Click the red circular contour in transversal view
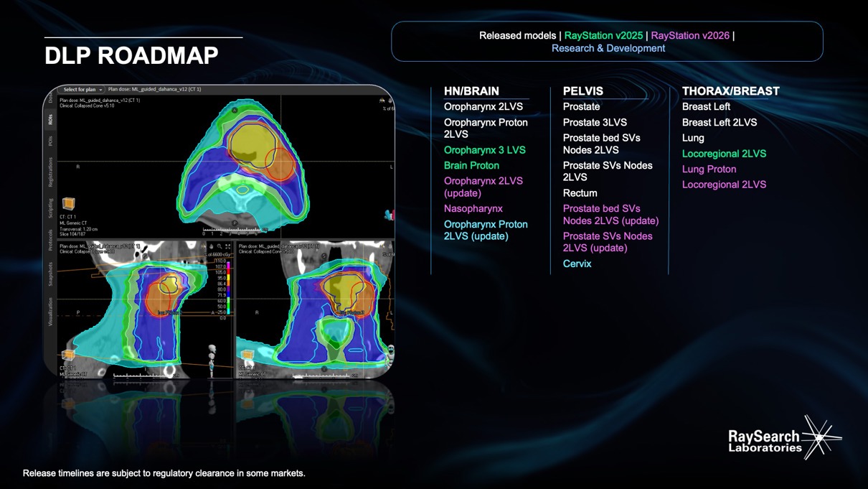The width and height of the screenshot is (868, 489). [280, 164]
